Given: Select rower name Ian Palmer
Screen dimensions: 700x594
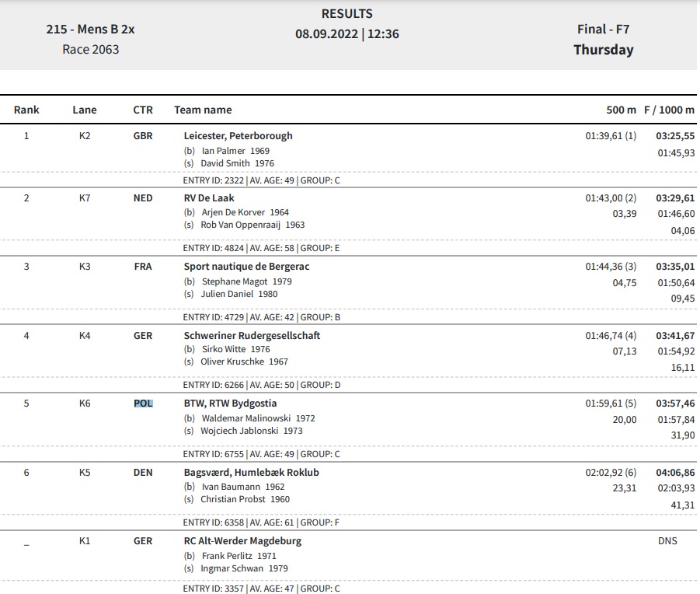Looking at the screenshot, I should coord(223,151).
